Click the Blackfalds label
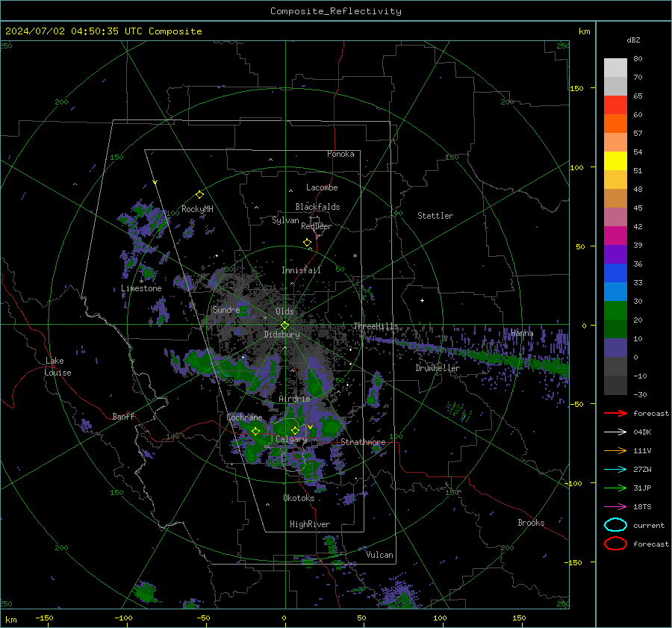672x628 pixels. coord(317,207)
